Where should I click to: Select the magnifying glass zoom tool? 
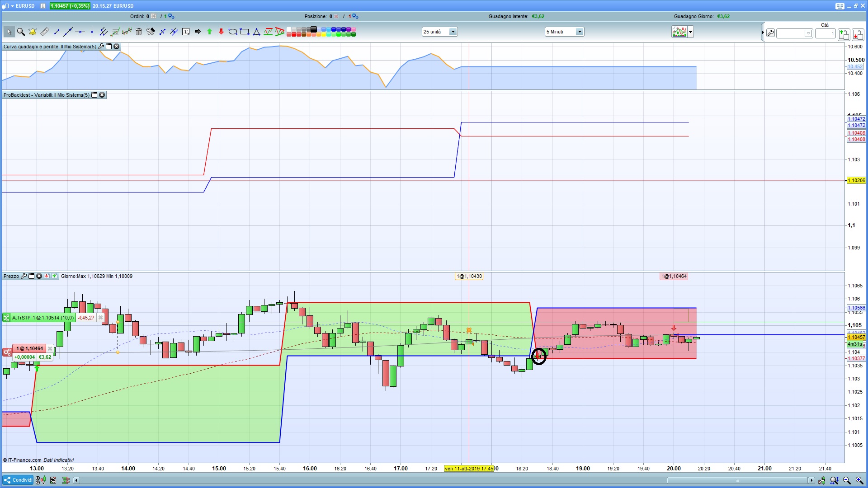tap(21, 32)
